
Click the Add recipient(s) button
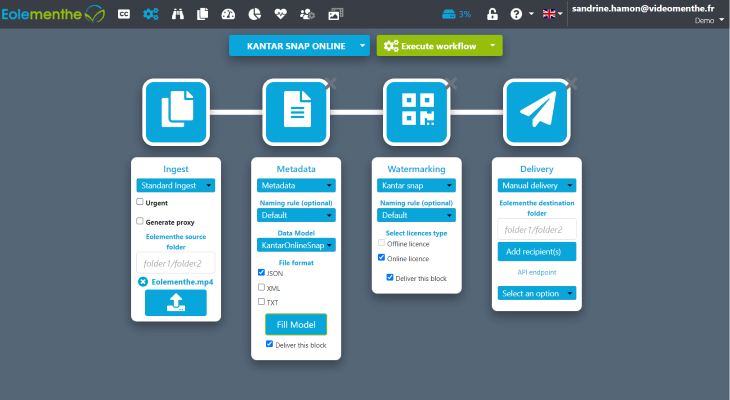537,251
